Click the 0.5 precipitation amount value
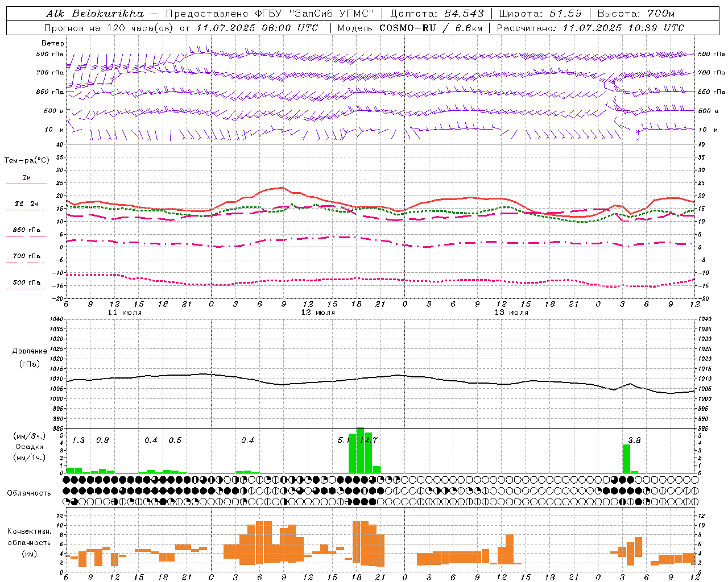This screenshot has height=582, width=728. click(x=175, y=440)
